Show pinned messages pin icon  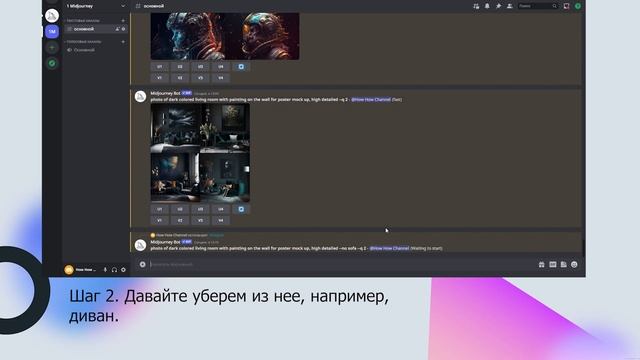(498, 6)
